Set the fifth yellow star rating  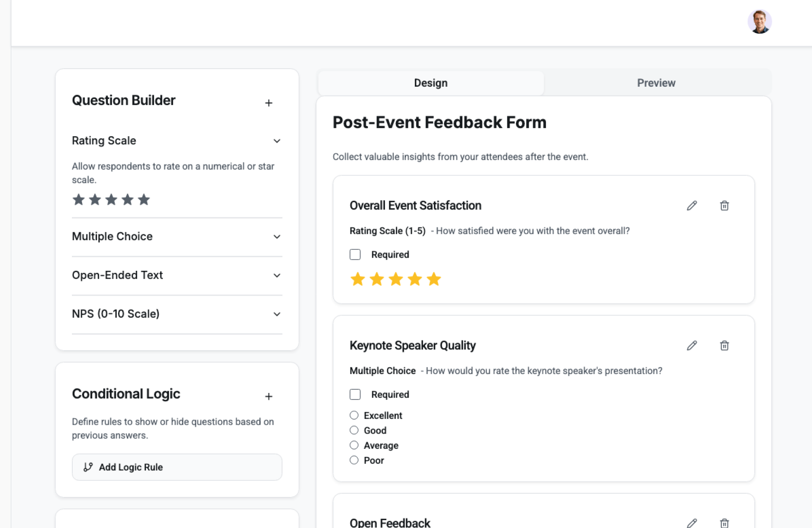point(434,279)
